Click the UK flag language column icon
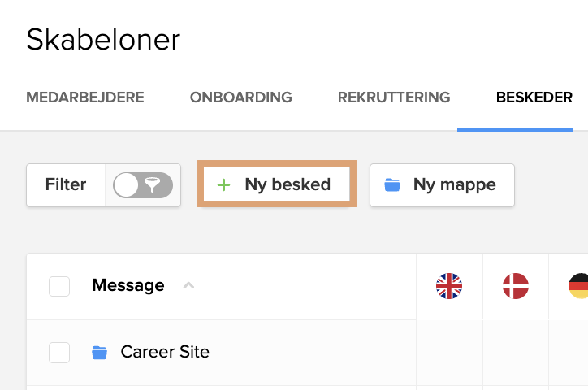 click(x=449, y=286)
